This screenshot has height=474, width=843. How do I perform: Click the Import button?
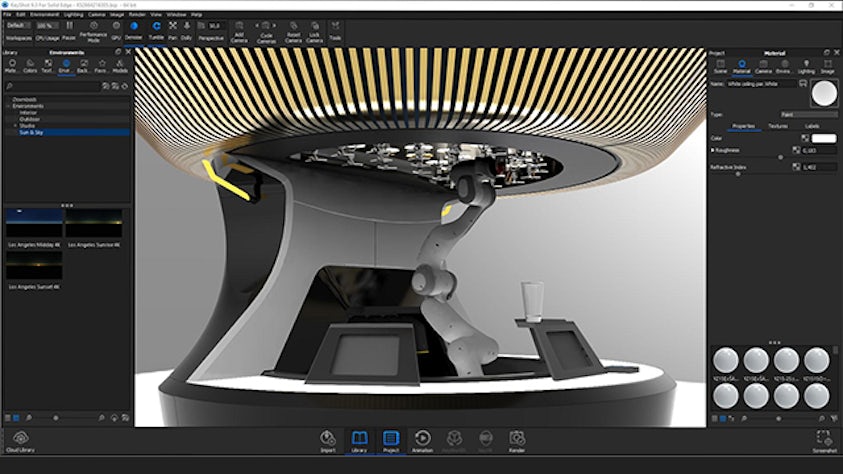328,441
